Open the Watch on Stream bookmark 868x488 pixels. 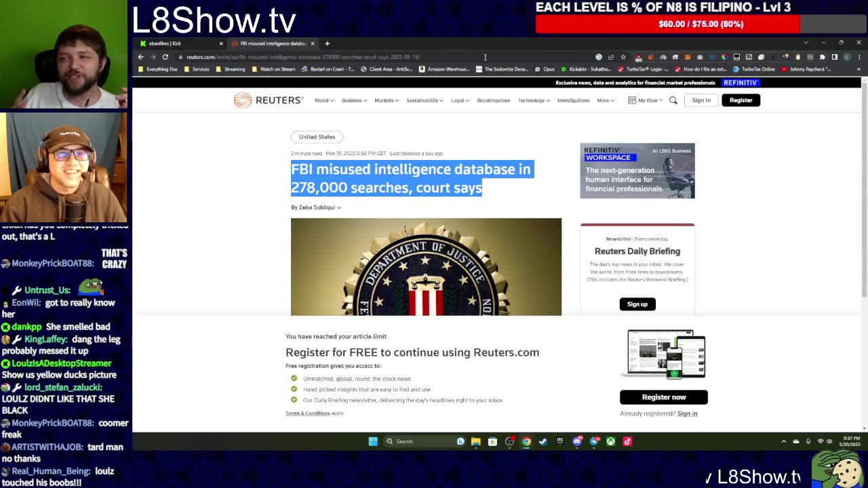[x=273, y=69]
